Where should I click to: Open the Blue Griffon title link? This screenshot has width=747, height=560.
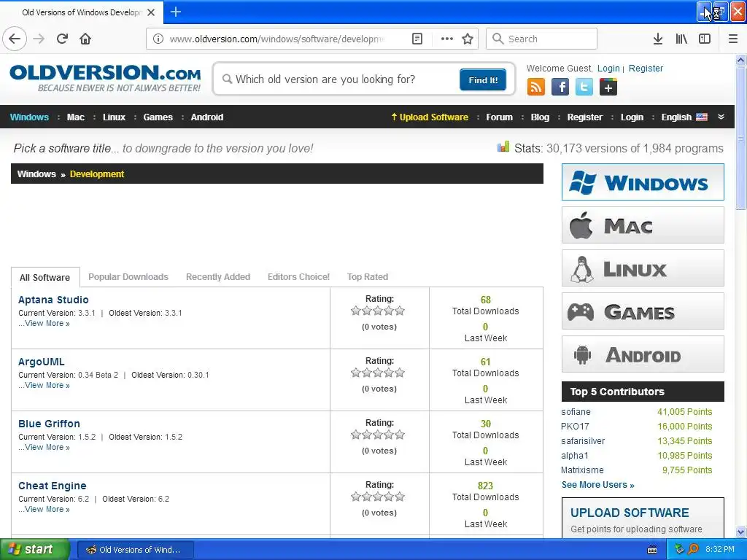[x=49, y=424]
